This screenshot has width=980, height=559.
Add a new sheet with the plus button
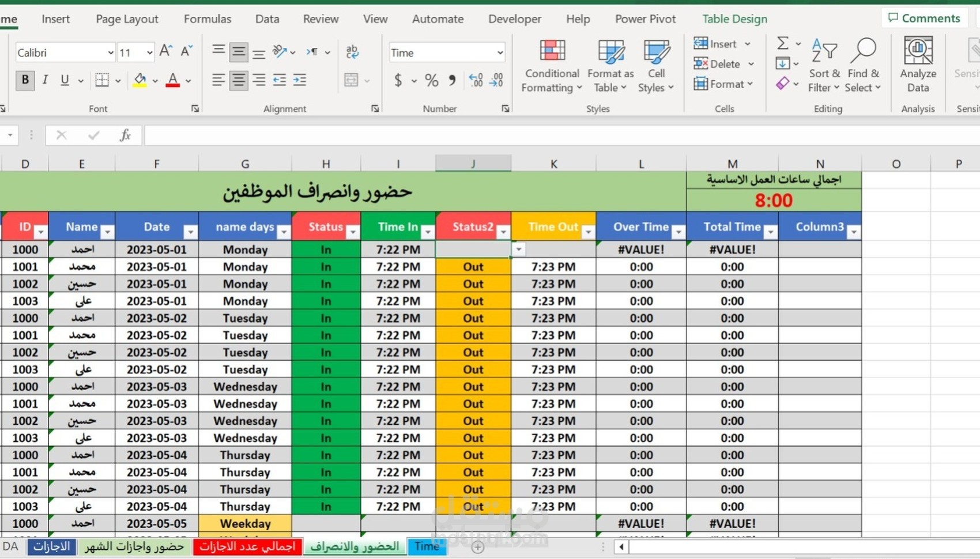click(477, 547)
